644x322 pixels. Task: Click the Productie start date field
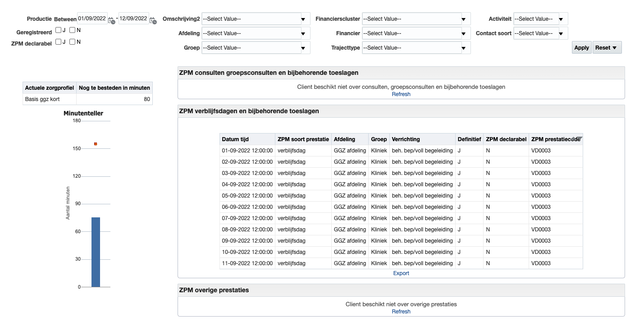[x=92, y=18]
